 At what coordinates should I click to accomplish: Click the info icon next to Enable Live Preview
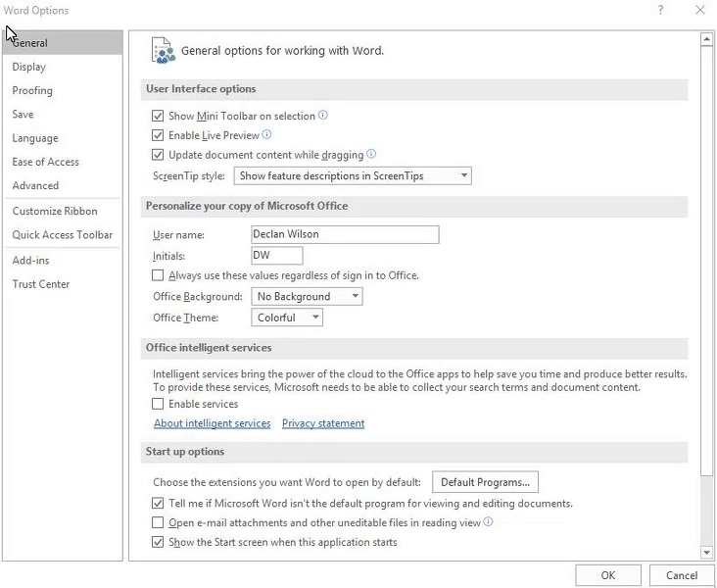point(266,134)
